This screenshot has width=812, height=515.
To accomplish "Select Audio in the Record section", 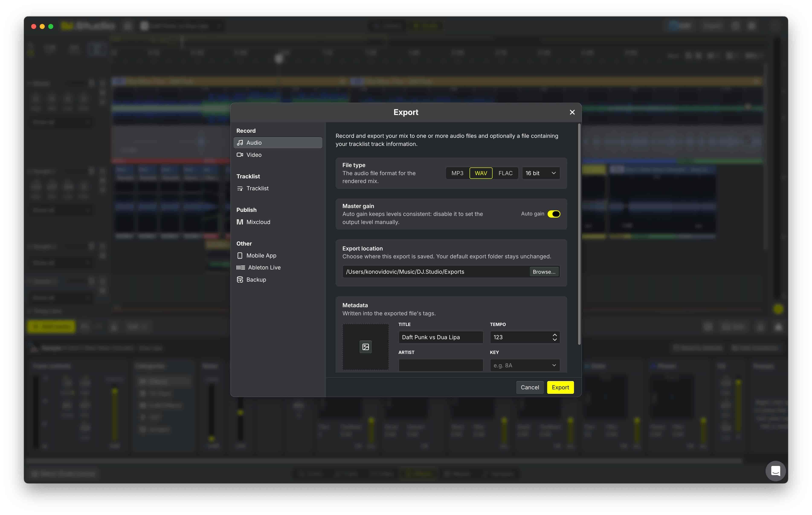I will click(x=277, y=143).
